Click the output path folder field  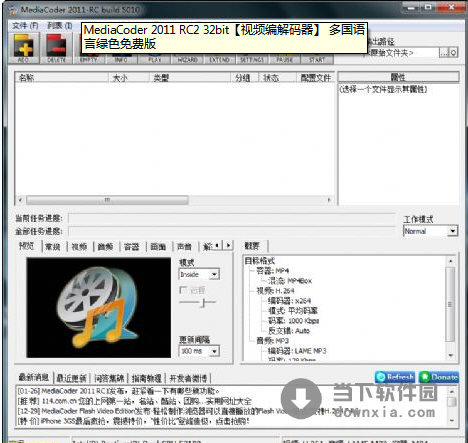click(x=402, y=52)
